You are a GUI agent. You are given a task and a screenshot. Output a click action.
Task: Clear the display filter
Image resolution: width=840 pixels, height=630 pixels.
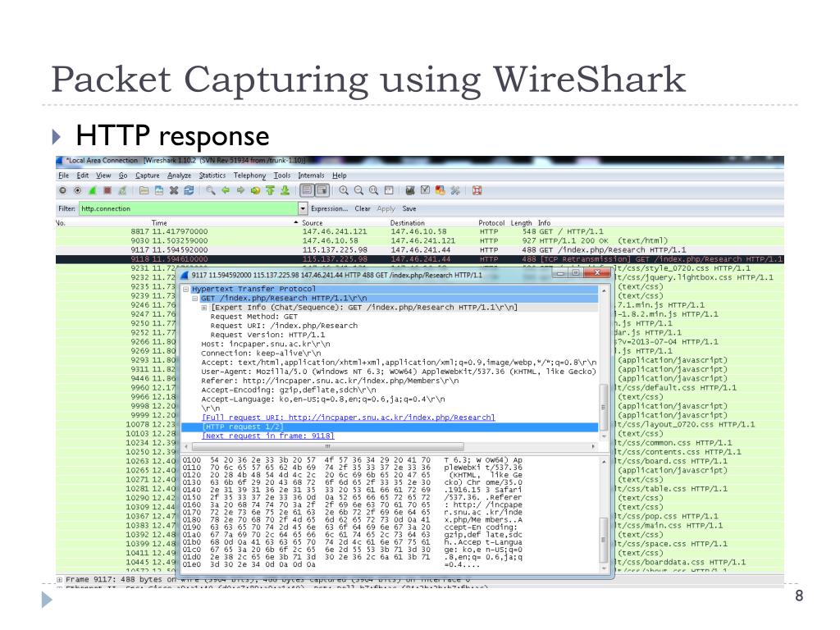point(362,208)
